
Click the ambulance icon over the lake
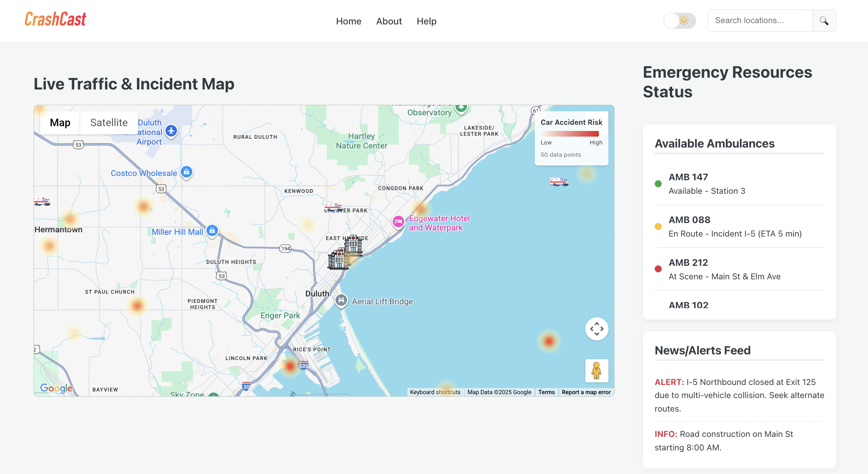559,182
